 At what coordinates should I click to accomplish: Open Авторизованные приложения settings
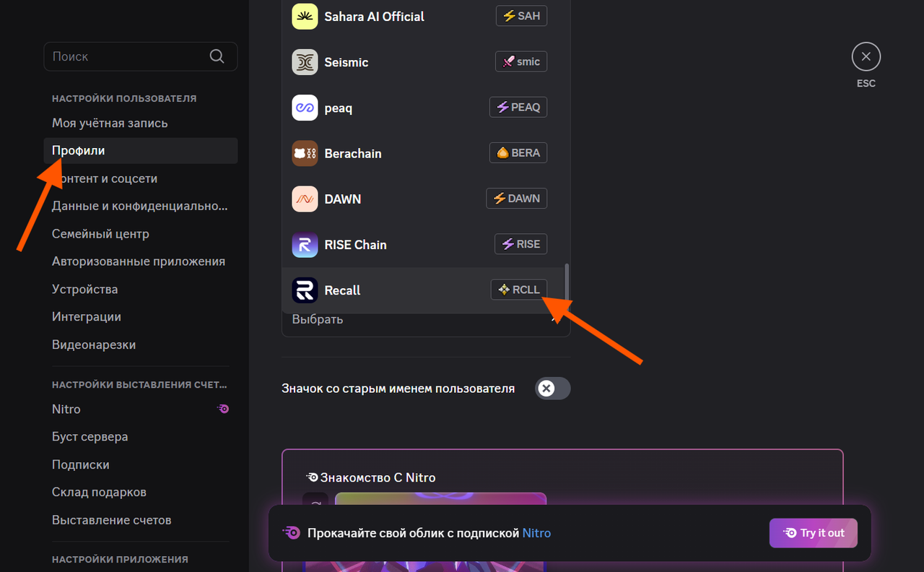tap(141, 261)
